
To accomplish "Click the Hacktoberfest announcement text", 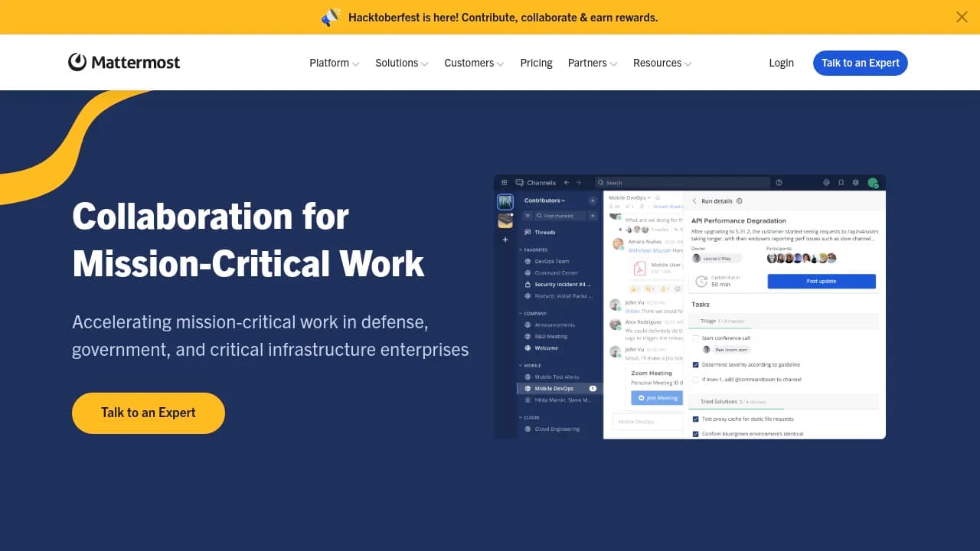I will pyautogui.click(x=502, y=17).
